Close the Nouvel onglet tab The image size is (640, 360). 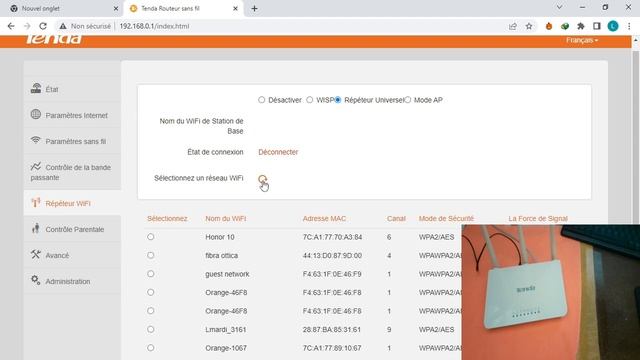(x=116, y=8)
